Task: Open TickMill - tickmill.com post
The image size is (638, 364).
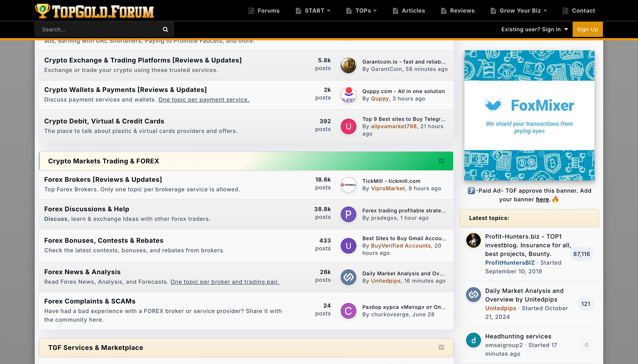Action: click(391, 181)
